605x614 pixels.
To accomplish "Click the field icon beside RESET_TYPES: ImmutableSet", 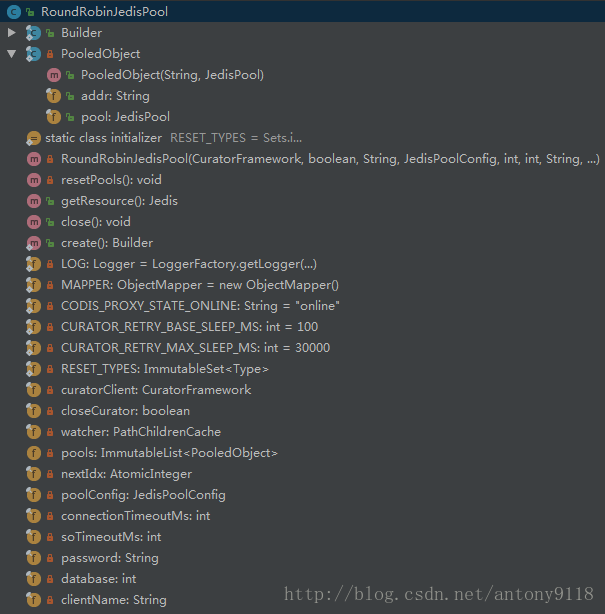I will [x=33, y=369].
